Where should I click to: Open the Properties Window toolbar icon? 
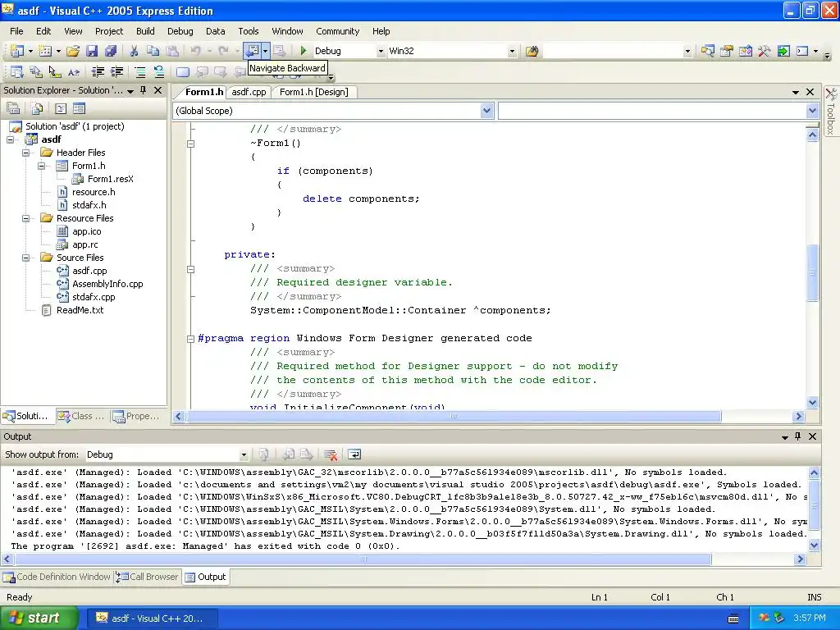(x=727, y=51)
